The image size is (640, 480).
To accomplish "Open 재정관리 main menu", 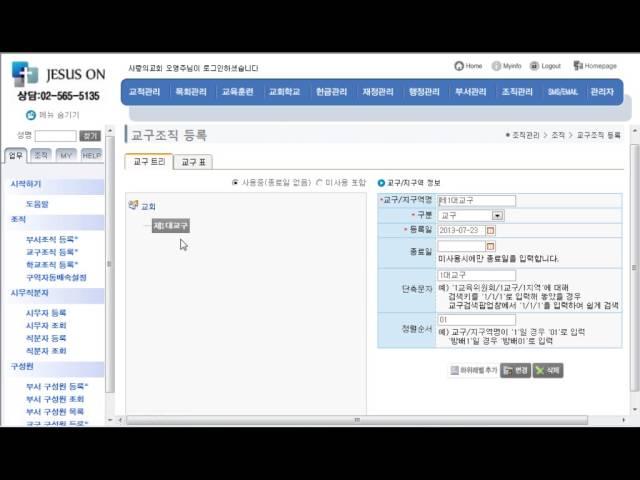I will click(x=378, y=92).
